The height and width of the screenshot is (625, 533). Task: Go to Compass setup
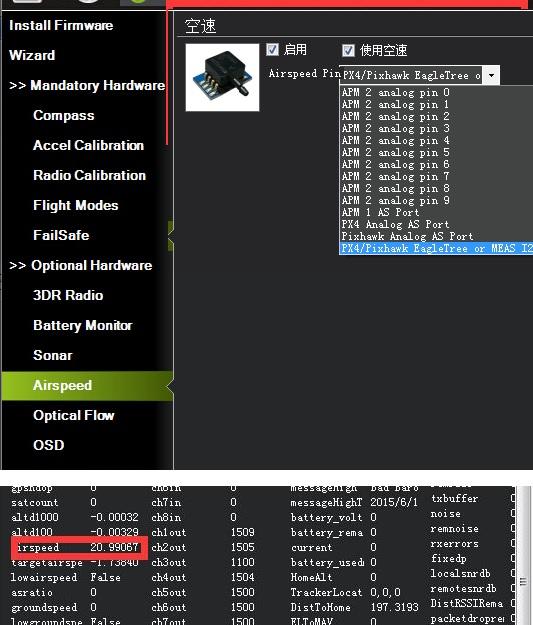(64, 116)
